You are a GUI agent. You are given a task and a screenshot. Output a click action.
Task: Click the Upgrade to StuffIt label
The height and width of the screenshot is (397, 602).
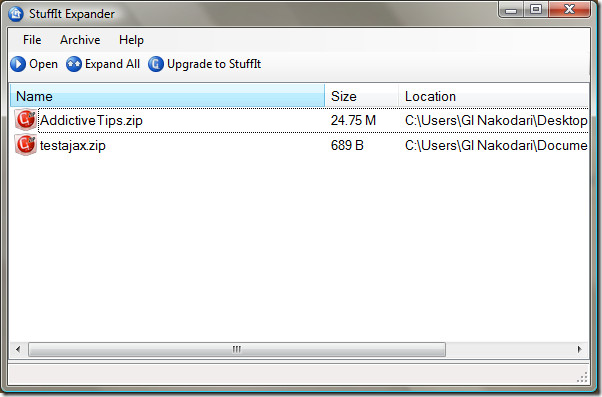(x=214, y=64)
